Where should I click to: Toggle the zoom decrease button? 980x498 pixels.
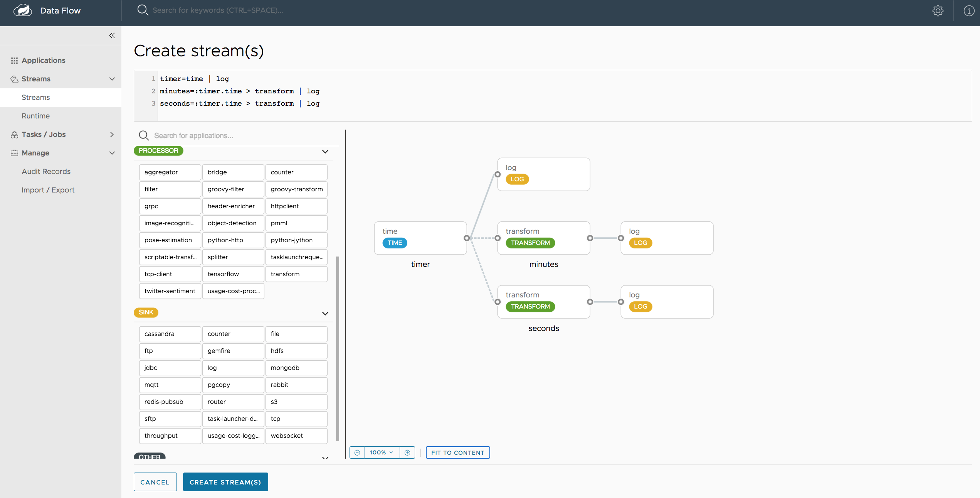pyautogui.click(x=356, y=452)
